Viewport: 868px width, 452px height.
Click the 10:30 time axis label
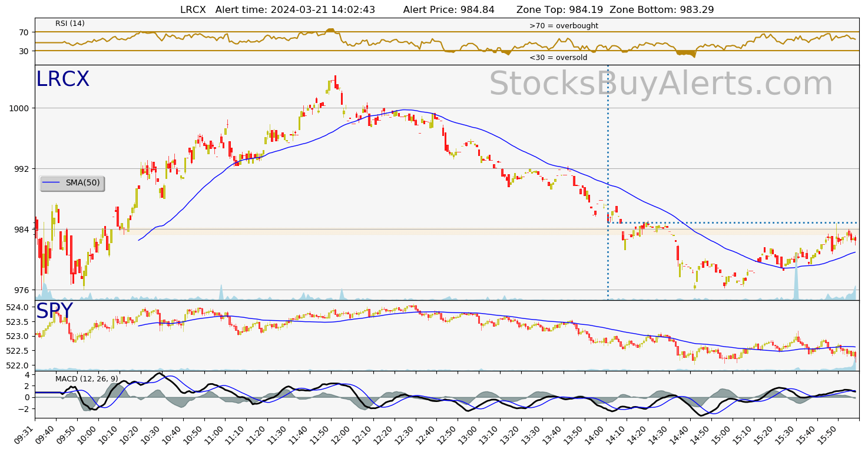153,435
